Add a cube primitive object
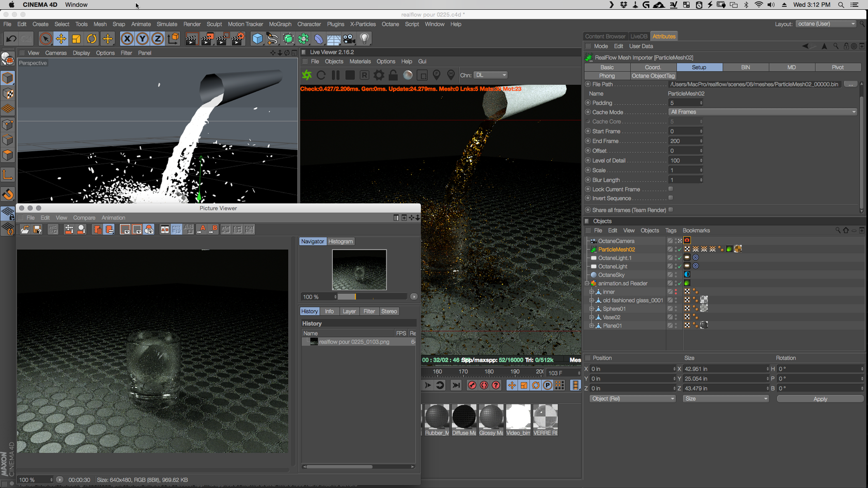 click(257, 39)
